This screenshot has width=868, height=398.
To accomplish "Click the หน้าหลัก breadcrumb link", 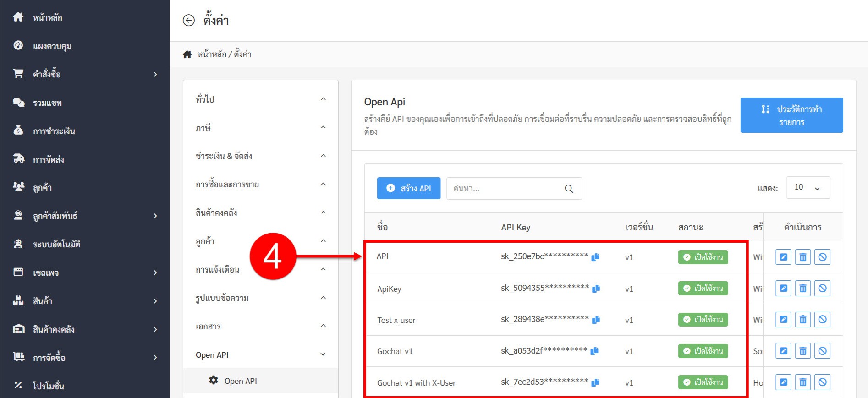I will pos(212,55).
